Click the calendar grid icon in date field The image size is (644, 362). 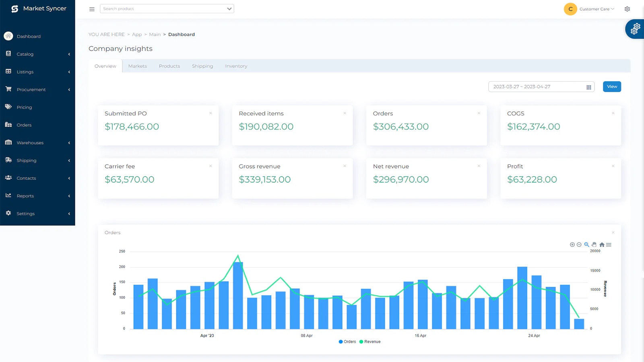tap(588, 87)
